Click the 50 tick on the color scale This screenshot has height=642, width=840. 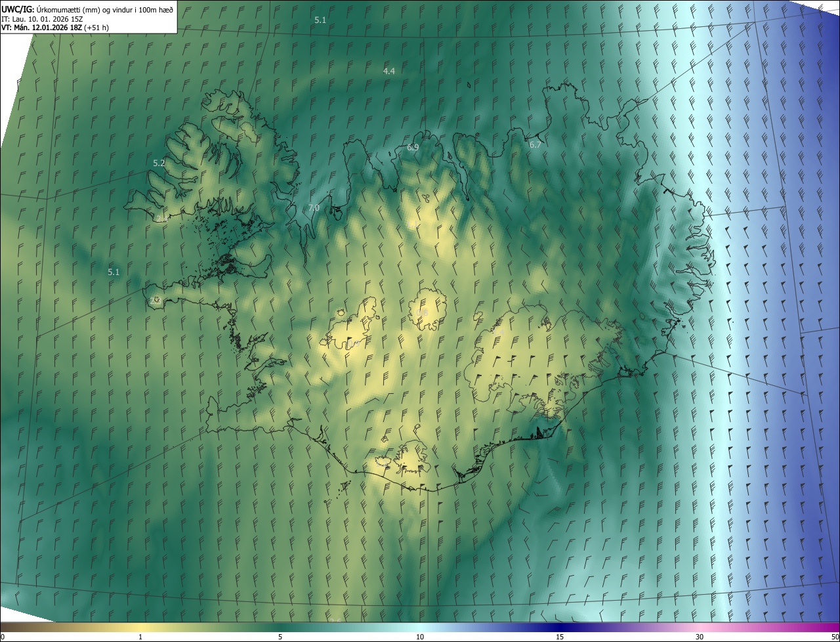click(835, 637)
